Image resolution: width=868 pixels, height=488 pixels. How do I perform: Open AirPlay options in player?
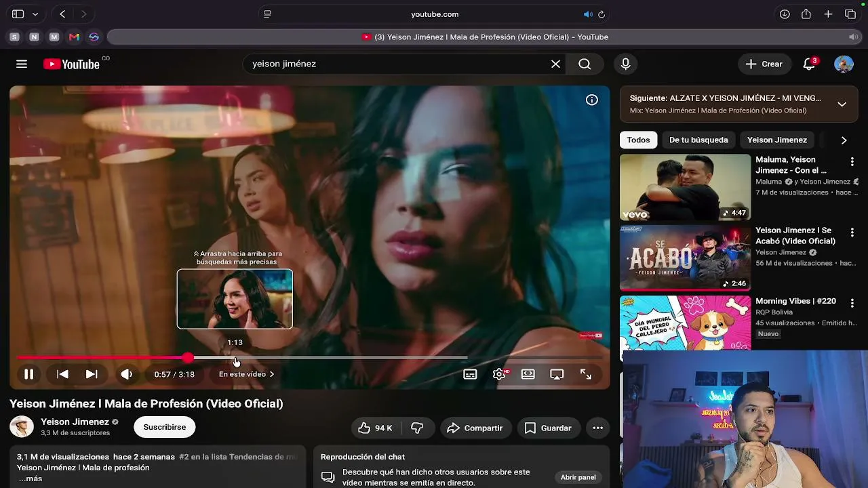point(557,374)
